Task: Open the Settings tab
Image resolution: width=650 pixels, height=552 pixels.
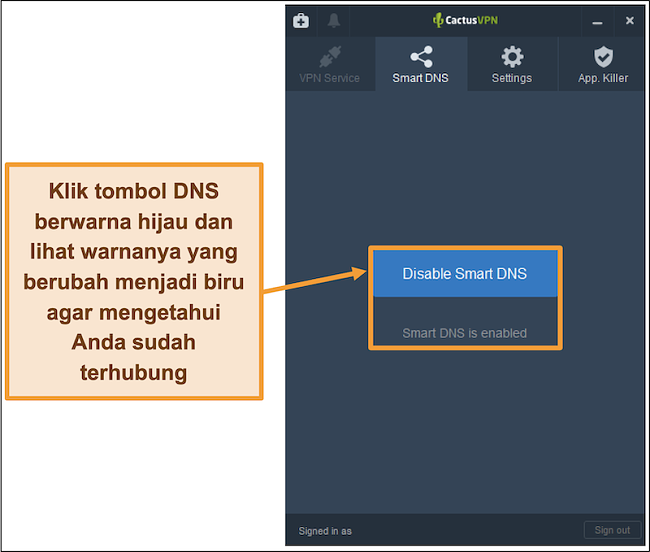Action: tap(512, 64)
